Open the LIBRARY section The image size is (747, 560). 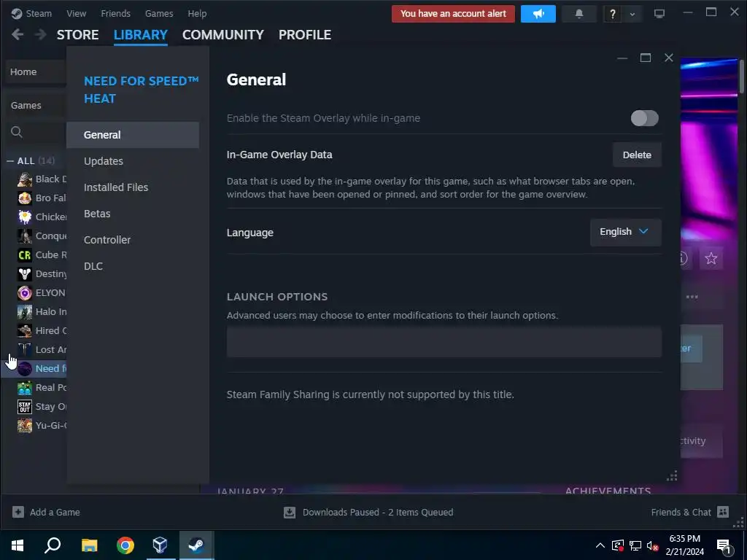pos(141,35)
